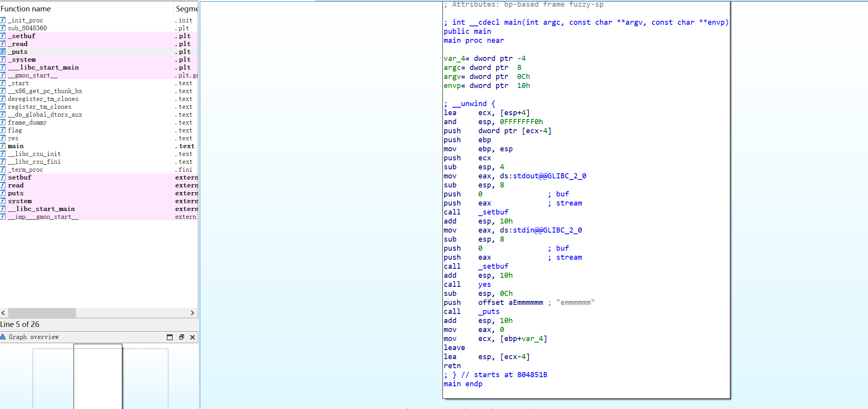Select __imp___gmon_start__ function row
868x409 pixels.
point(99,216)
